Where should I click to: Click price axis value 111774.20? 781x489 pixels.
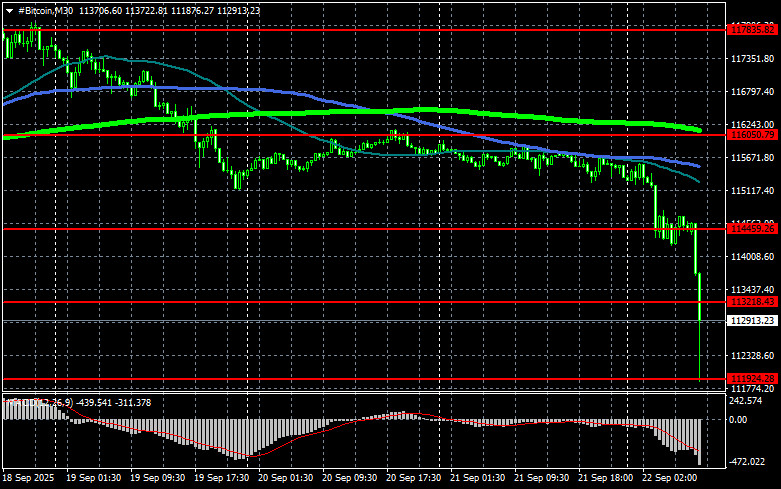(x=753, y=389)
